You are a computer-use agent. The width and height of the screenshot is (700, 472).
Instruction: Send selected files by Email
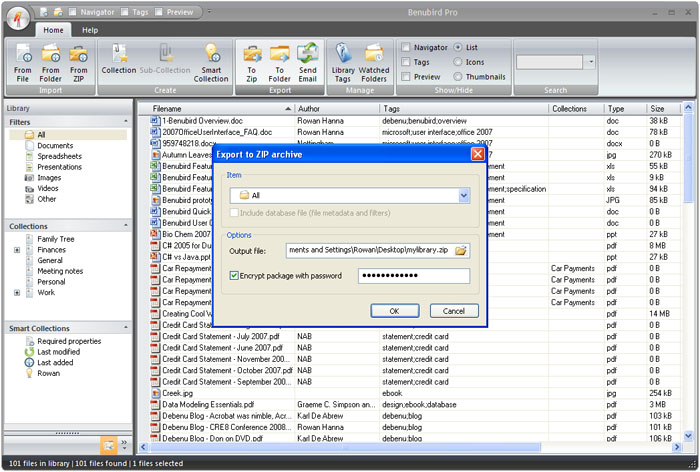pos(308,63)
